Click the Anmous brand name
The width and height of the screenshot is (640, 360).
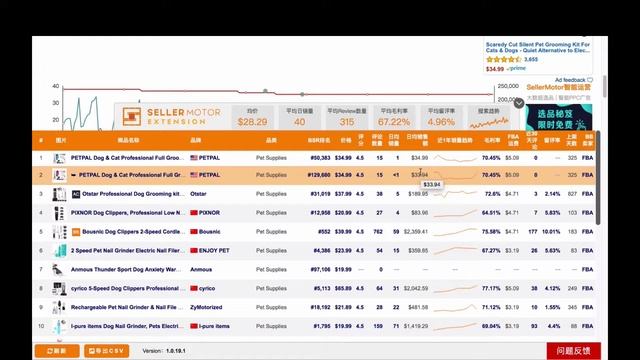coord(201,269)
